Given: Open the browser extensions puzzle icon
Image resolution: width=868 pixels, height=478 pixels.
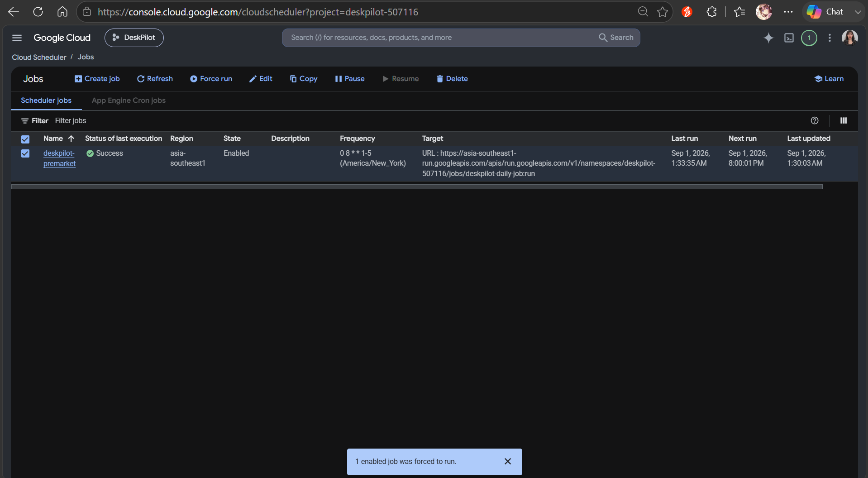Looking at the screenshot, I should (711, 12).
